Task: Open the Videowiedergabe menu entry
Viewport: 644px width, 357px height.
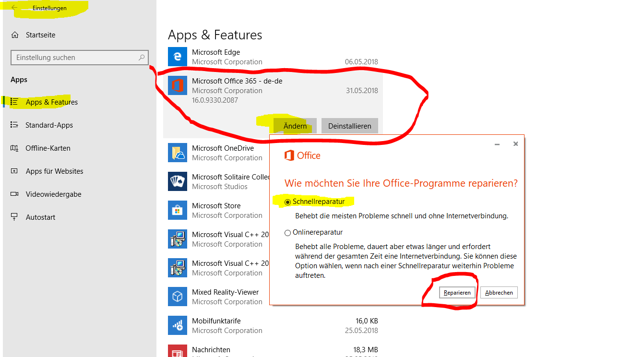Action: [54, 194]
